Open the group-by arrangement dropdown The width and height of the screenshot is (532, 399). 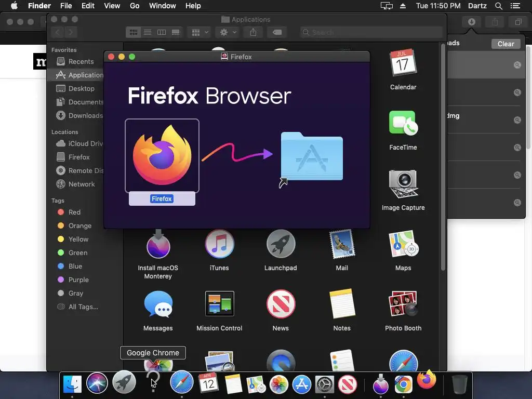coord(200,32)
